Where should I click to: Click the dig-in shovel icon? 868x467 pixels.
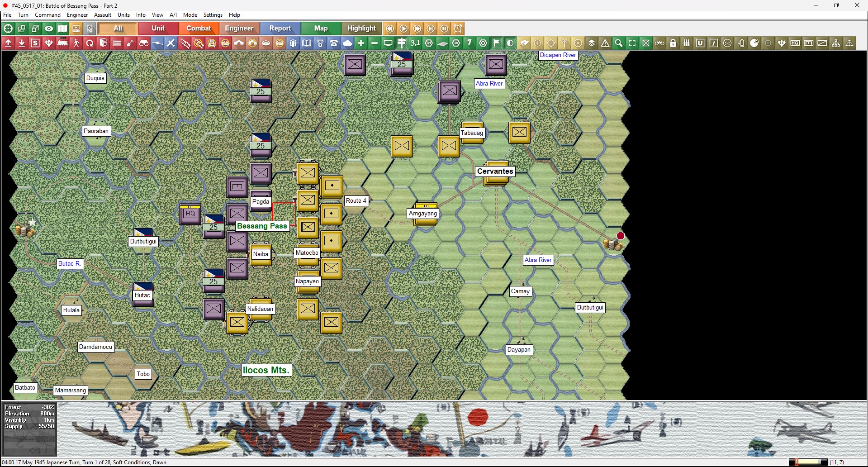[x=130, y=43]
